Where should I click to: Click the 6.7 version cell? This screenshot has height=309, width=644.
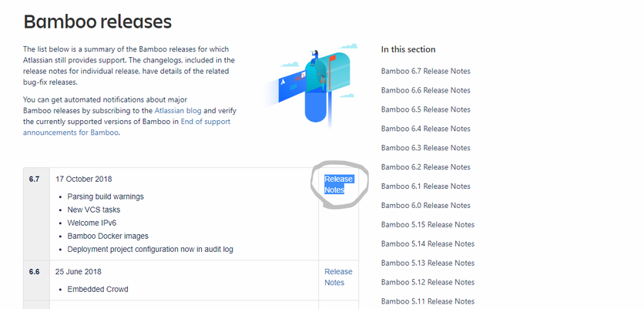tap(36, 213)
